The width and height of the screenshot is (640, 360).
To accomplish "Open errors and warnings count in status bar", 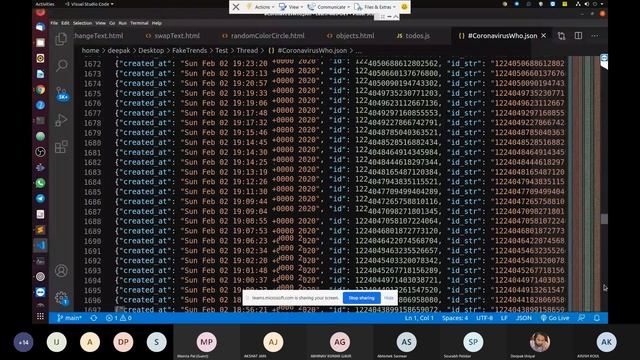I will click(x=119, y=318).
